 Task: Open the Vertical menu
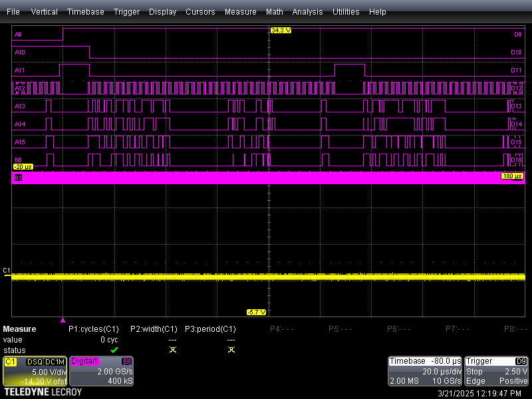pos(44,11)
